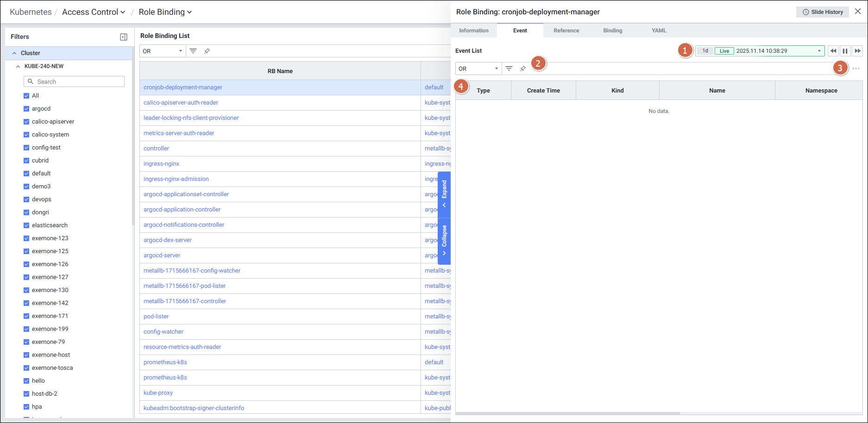Image resolution: width=868 pixels, height=423 pixels.
Task: Click the filter icon in Role Binding List
Action: tap(193, 51)
